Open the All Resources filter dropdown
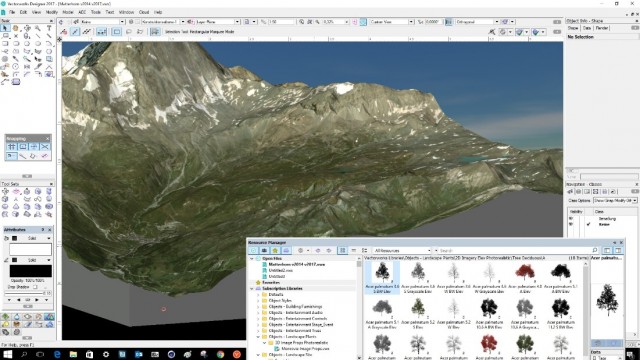Image resolution: width=640 pixels, height=360 pixels. coord(402,250)
